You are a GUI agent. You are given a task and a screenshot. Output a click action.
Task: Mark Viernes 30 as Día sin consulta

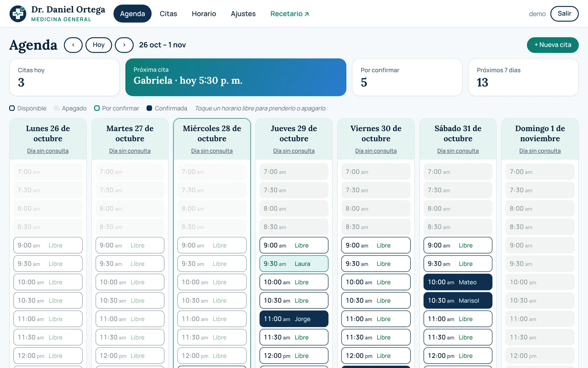pyautogui.click(x=376, y=151)
